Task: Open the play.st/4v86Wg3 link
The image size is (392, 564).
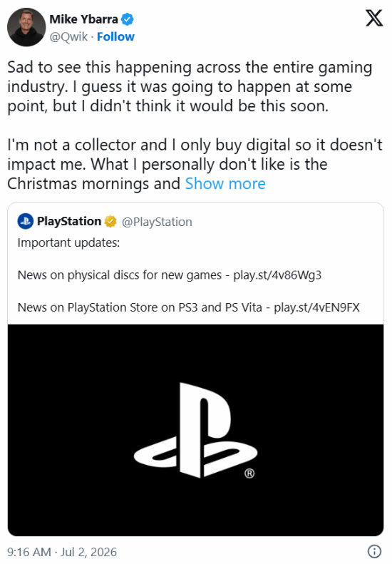Action: click(277, 275)
